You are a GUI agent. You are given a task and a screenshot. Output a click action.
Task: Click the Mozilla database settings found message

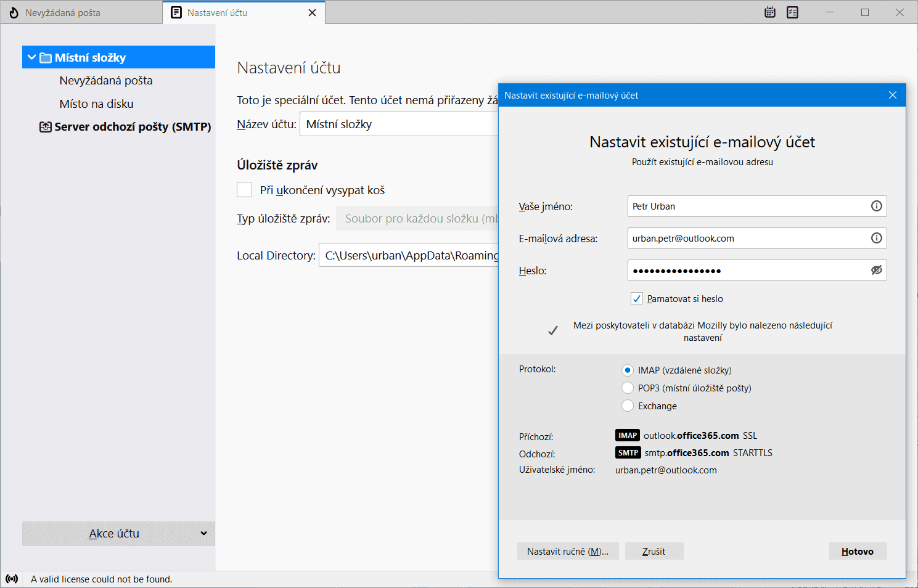[703, 331]
